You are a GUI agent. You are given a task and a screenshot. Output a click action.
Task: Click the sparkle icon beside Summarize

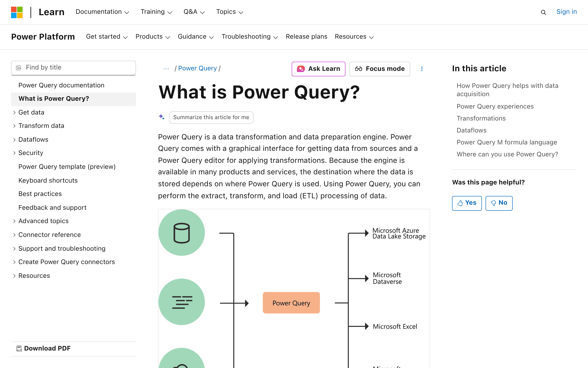161,117
